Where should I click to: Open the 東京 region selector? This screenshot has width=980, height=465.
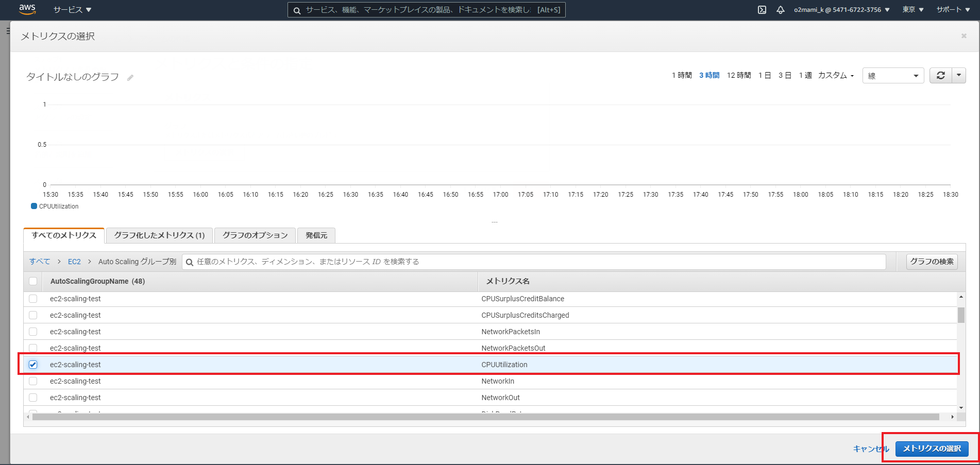pyautogui.click(x=913, y=10)
